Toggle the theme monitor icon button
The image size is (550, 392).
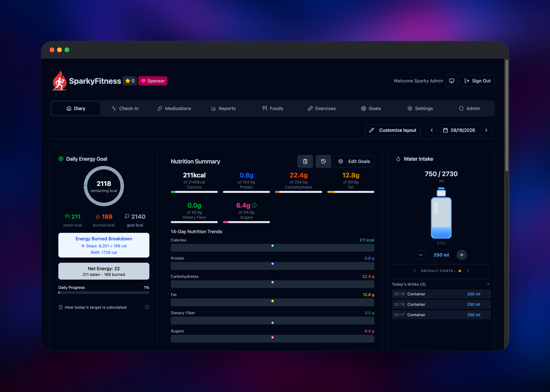pyautogui.click(x=451, y=81)
